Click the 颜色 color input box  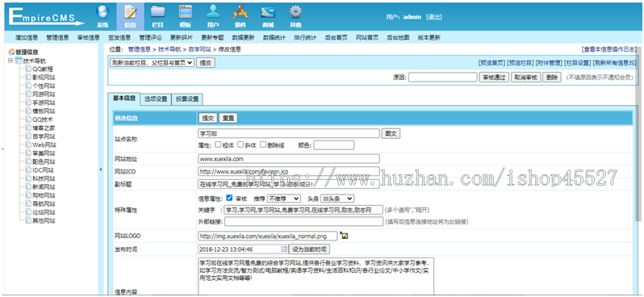tap(333, 145)
